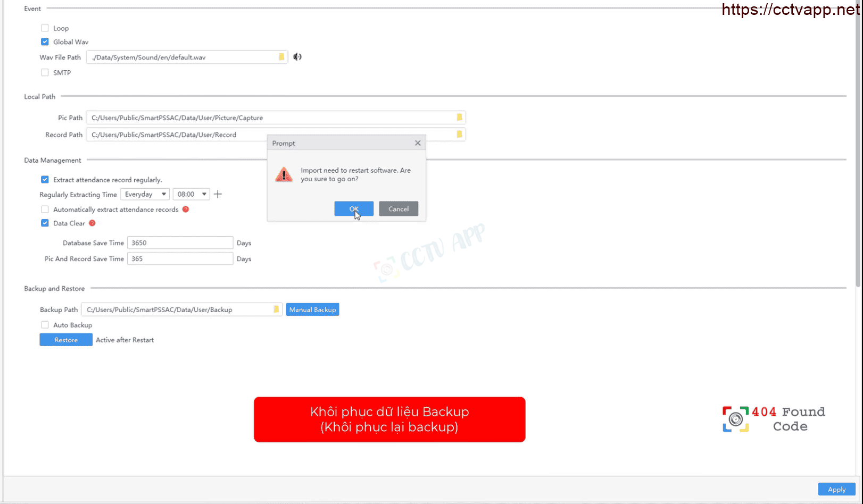
Task: Open the Everyday frequency dropdown
Action: [145, 194]
